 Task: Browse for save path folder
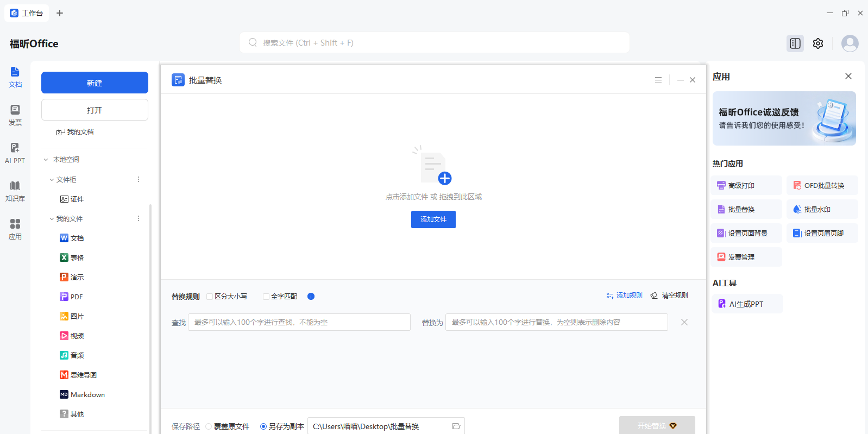pyautogui.click(x=456, y=426)
